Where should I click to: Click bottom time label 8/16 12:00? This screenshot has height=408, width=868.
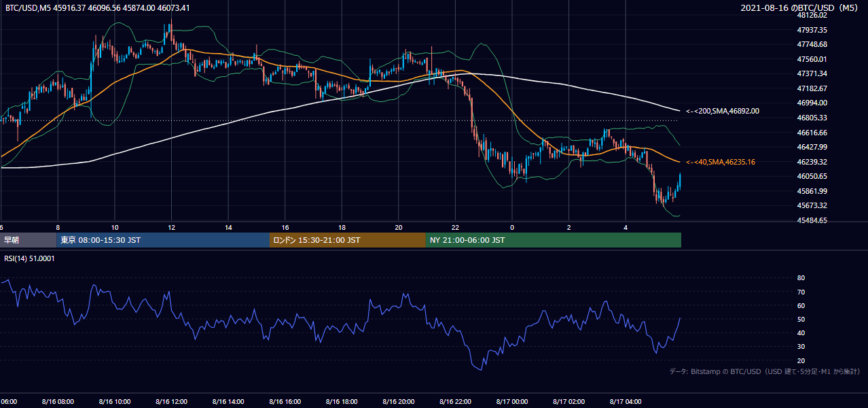171,402
